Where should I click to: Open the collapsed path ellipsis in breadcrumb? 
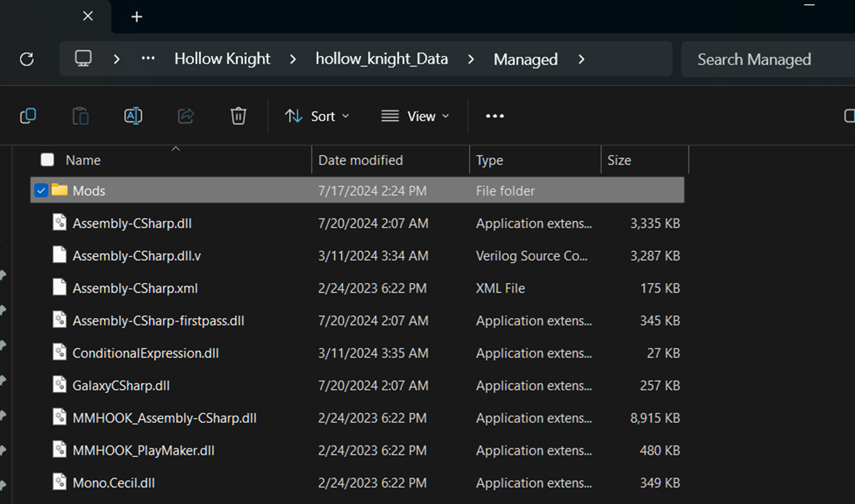pos(148,59)
